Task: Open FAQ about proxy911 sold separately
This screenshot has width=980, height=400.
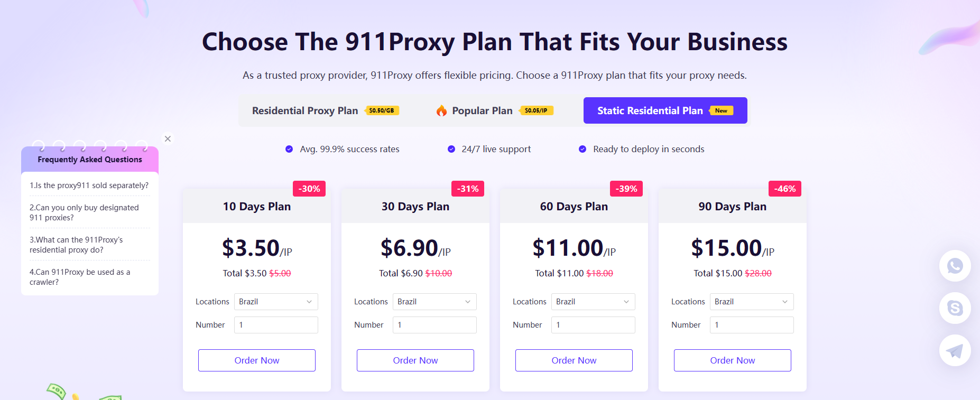Action: pyautogui.click(x=89, y=185)
